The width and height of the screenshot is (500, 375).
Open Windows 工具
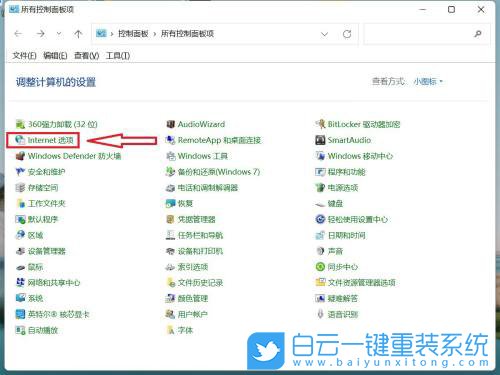(197, 156)
